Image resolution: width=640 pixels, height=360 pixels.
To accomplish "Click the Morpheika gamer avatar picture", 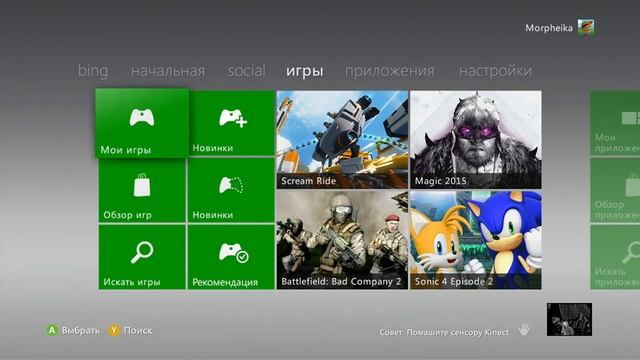I will (586, 28).
